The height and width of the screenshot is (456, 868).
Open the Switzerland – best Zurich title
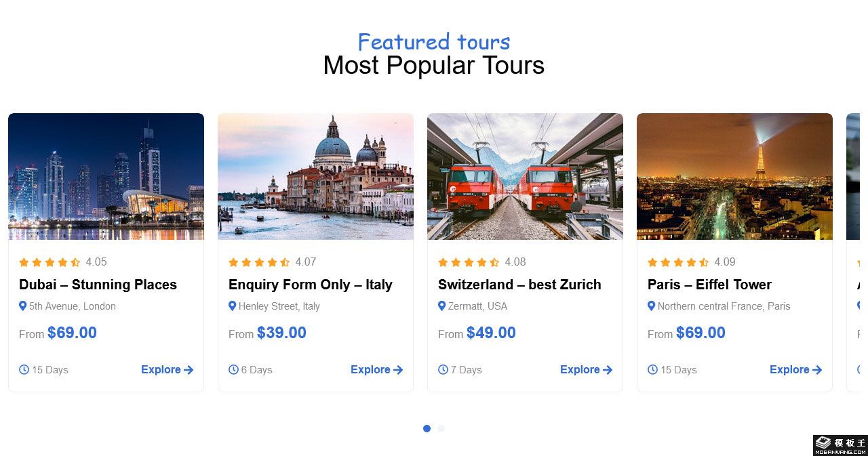click(519, 285)
